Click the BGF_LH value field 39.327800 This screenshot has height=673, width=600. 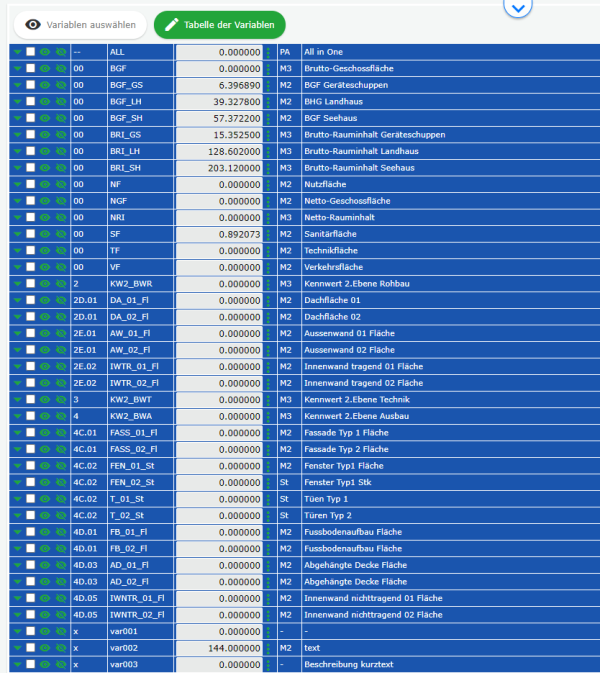[219, 101]
